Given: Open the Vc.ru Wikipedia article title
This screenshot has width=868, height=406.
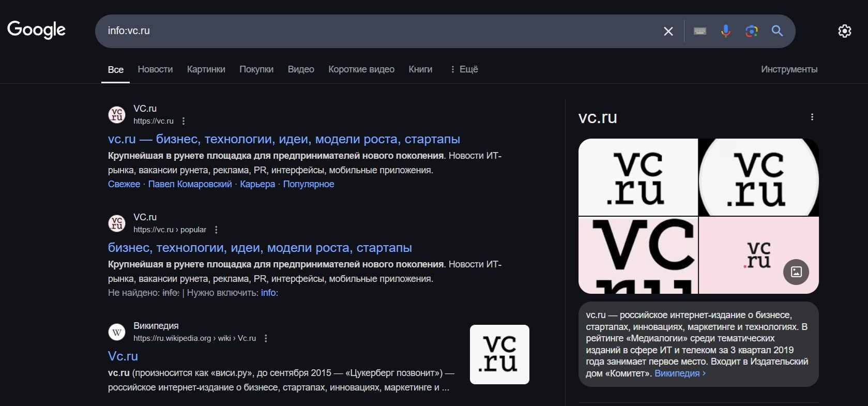Looking at the screenshot, I should tap(123, 356).
